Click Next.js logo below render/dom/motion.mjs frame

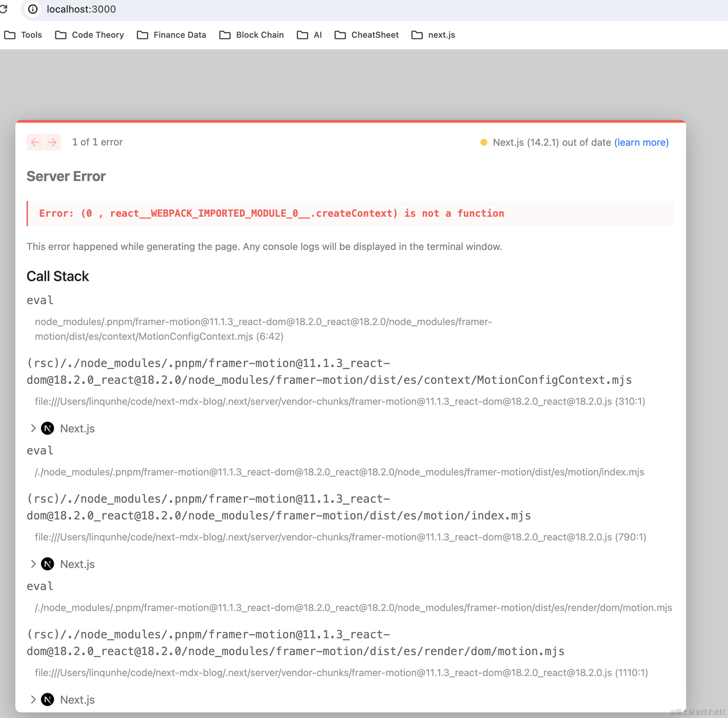pyautogui.click(x=48, y=700)
